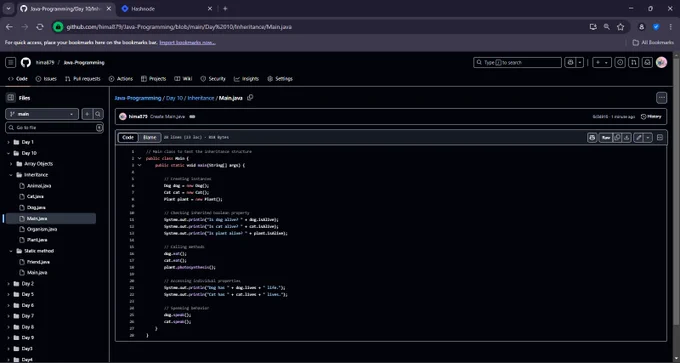Open the notifications inbox icon
The image size is (680, 363).
pyautogui.click(x=647, y=62)
